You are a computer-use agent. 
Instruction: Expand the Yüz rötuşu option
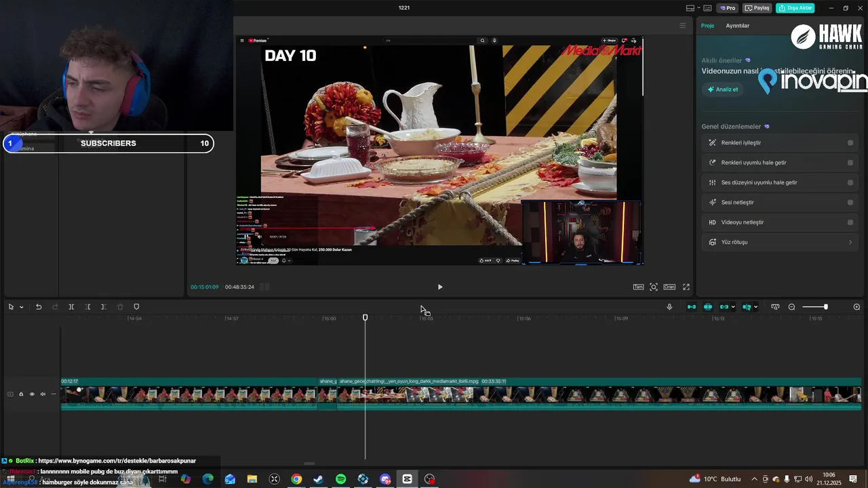click(x=779, y=242)
